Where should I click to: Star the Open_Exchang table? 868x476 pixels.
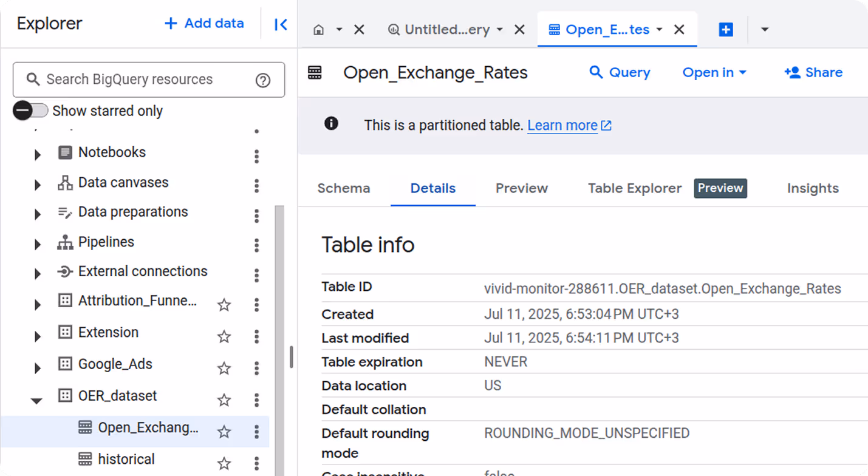click(224, 432)
